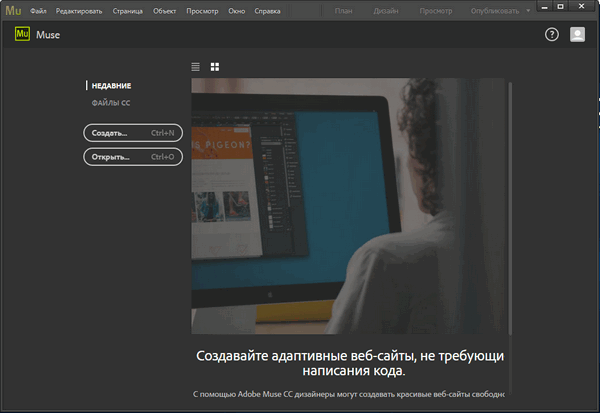Open the Просмотр menu in menu bar
Viewport: 600px width, 413px height.
pyautogui.click(x=202, y=11)
